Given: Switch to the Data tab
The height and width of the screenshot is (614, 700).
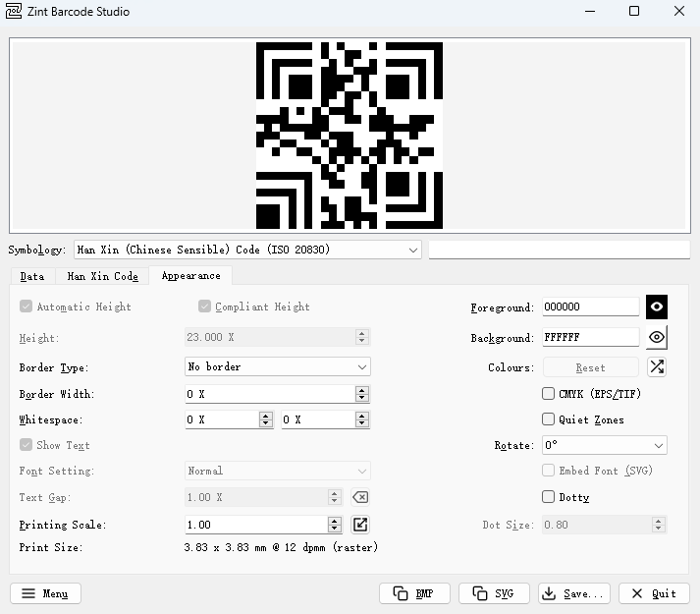Looking at the screenshot, I should point(32,276).
